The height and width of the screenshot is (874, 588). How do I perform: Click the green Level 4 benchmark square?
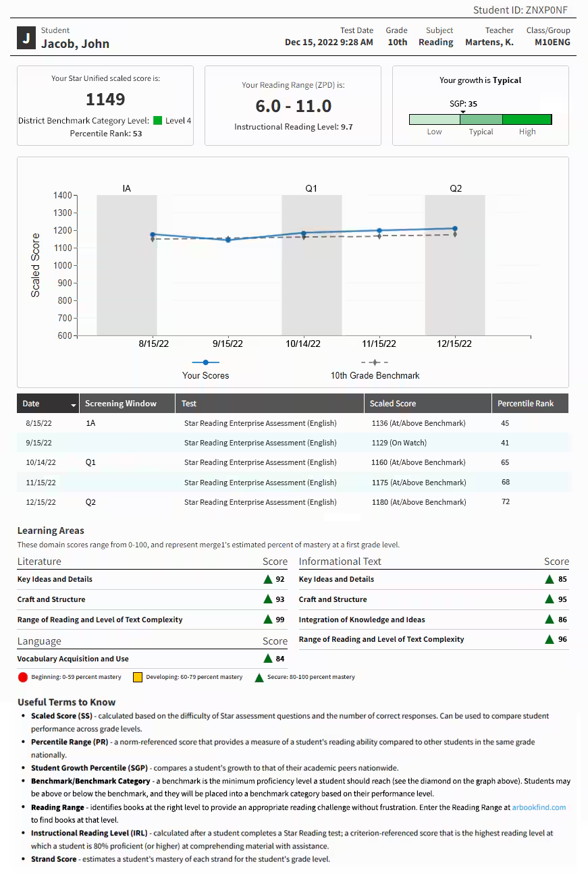[x=157, y=121]
